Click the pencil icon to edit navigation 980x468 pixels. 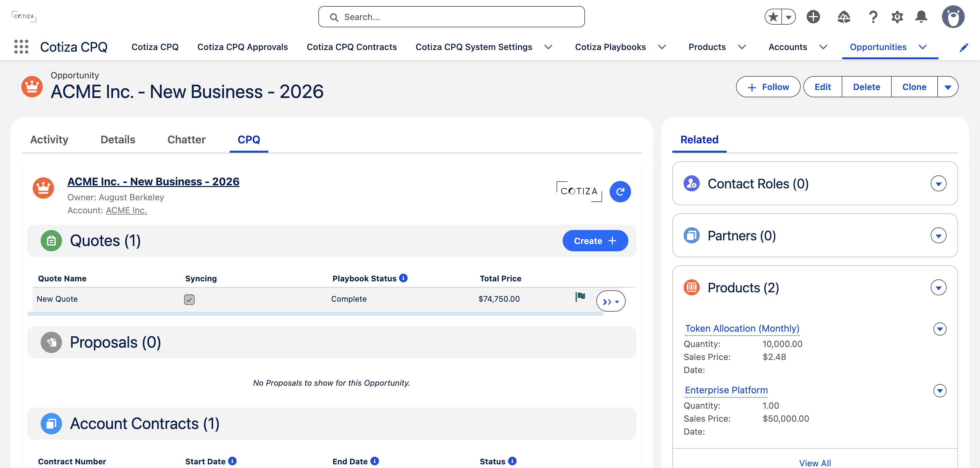tap(964, 47)
